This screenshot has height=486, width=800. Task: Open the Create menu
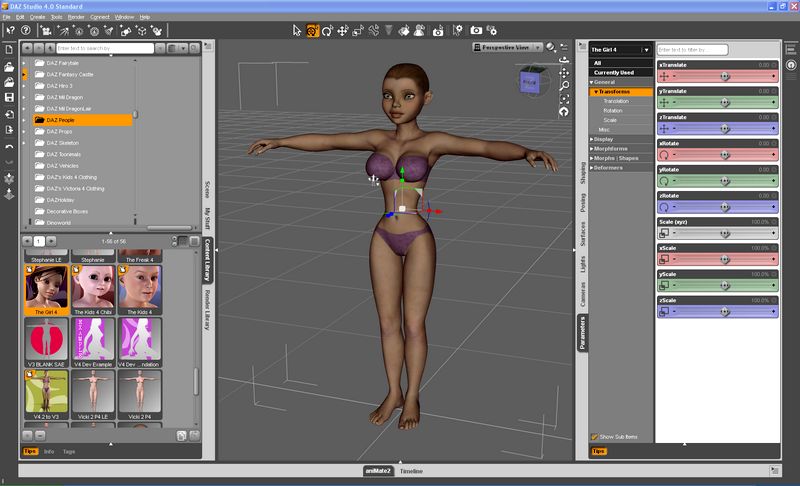[x=37, y=17]
